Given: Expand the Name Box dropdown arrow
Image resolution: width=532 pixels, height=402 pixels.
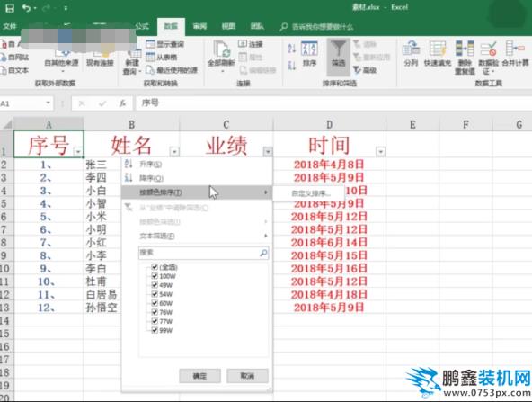Looking at the screenshot, I should click(x=49, y=103).
